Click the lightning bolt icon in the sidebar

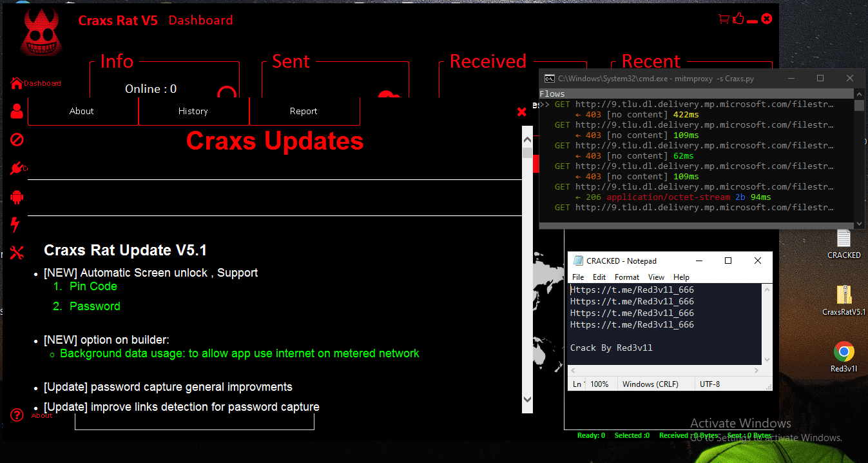[16, 224]
